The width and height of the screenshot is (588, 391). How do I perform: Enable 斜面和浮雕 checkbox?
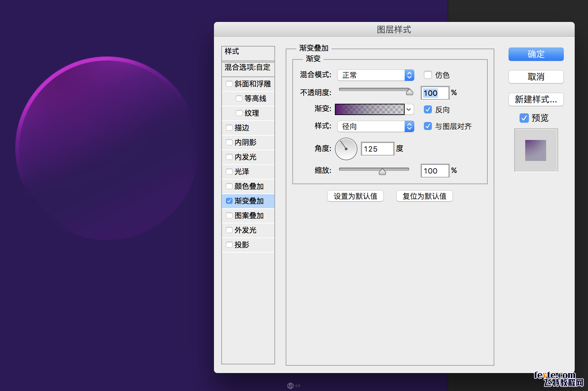(x=229, y=84)
